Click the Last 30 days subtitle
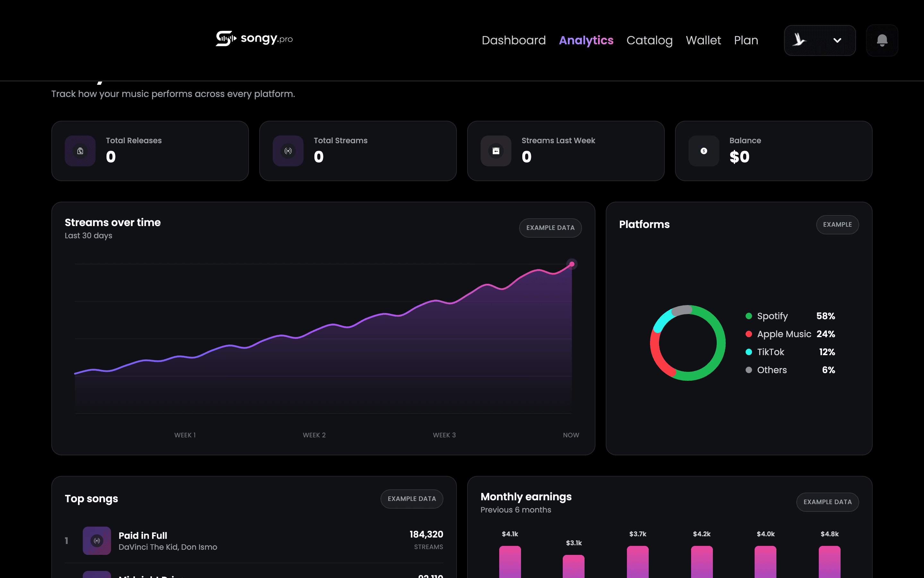Image resolution: width=924 pixels, height=578 pixels. pyautogui.click(x=89, y=235)
